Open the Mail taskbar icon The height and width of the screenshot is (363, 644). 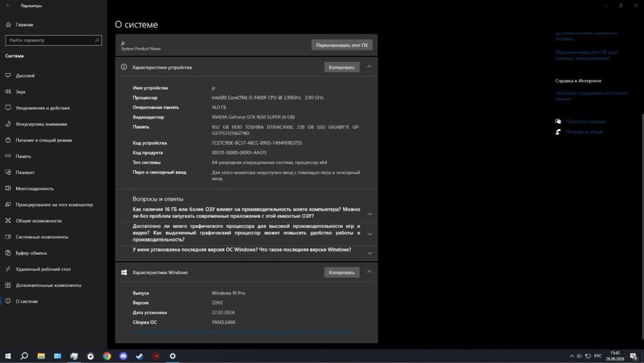click(x=57, y=356)
